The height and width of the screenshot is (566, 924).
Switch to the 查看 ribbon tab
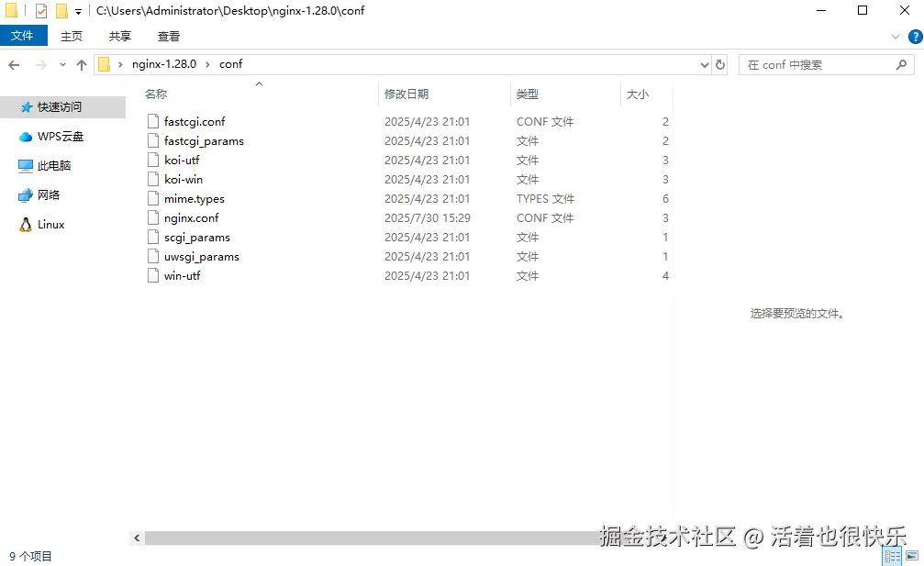[x=168, y=36]
